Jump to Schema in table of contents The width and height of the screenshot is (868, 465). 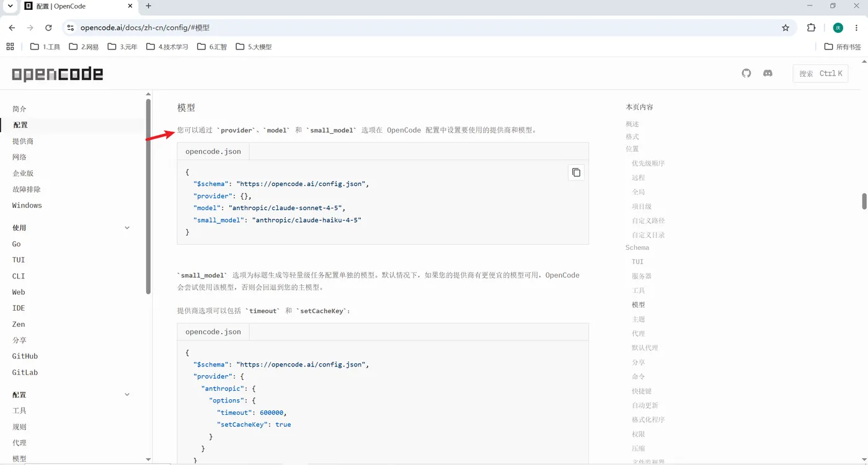[x=637, y=247]
